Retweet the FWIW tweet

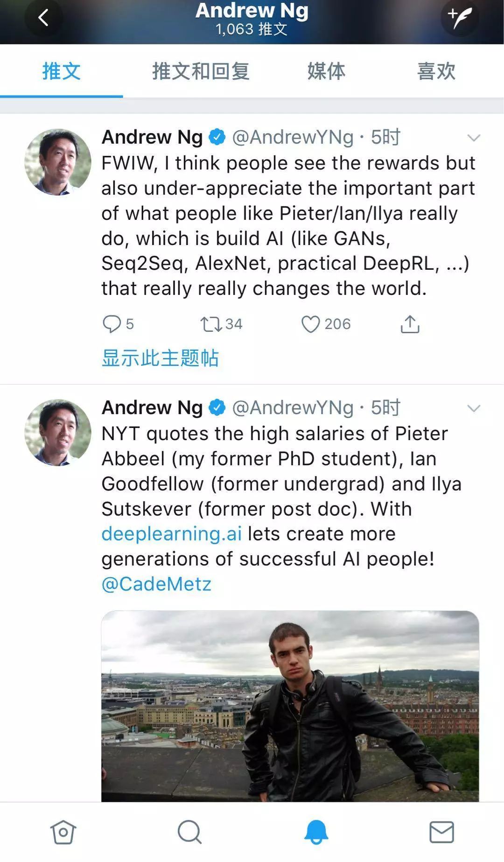211,324
